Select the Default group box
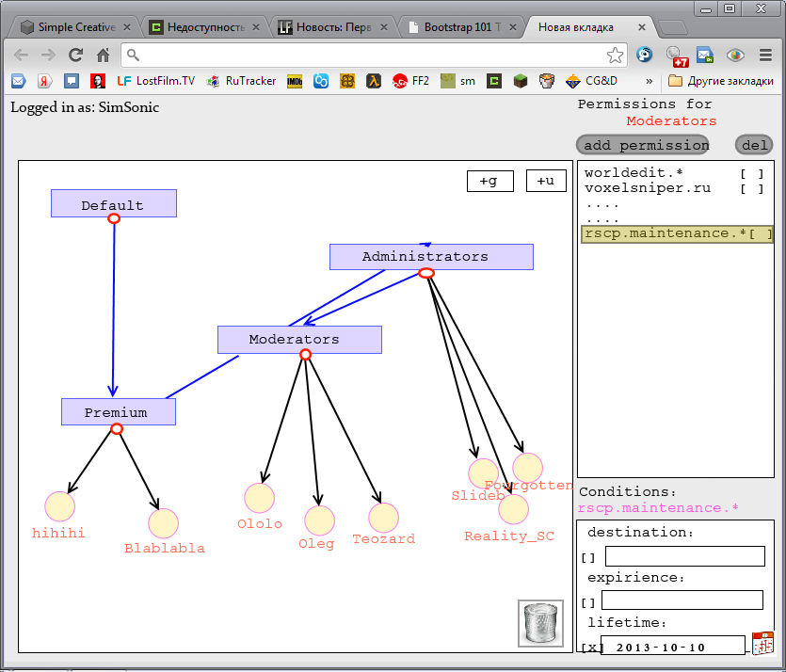Viewport: 786px width, 672px height. coord(114,203)
